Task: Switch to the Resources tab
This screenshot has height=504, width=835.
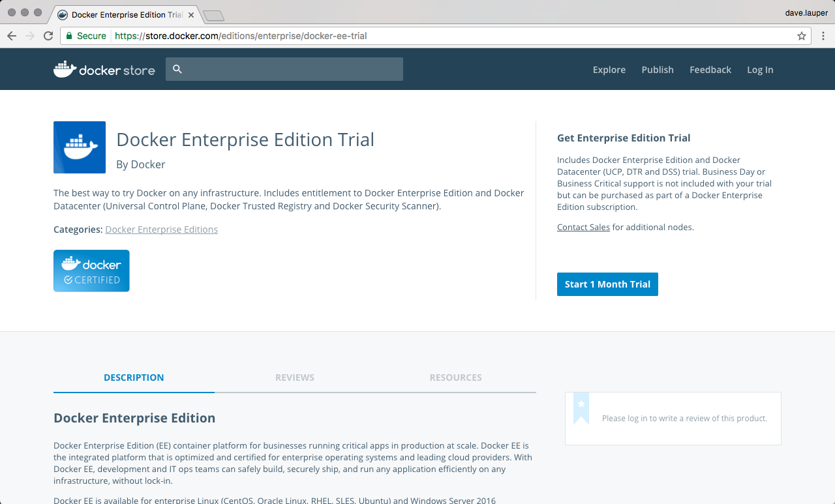Action: click(x=455, y=378)
